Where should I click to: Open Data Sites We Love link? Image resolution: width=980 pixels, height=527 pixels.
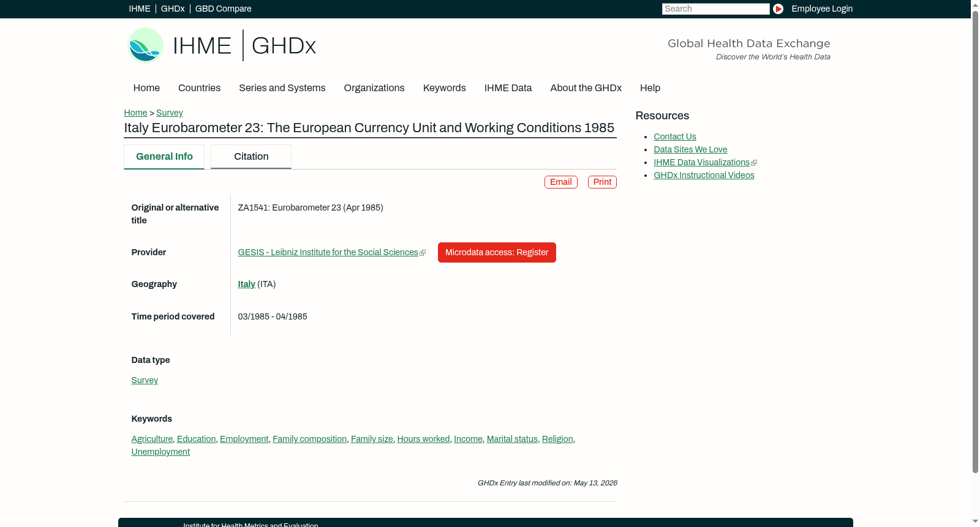coord(690,149)
